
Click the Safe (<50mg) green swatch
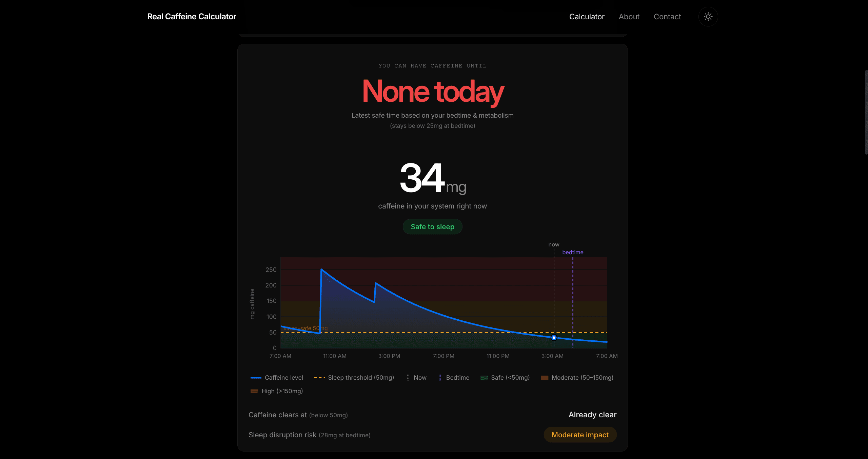pyautogui.click(x=484, y=378)
